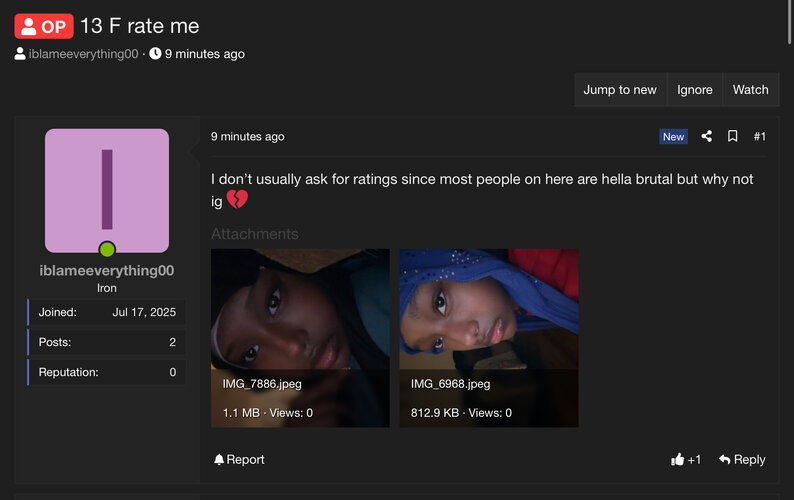Screen dimensions: 794x500
Task: Click the Reply arrow icon
Action: [724, 460]
